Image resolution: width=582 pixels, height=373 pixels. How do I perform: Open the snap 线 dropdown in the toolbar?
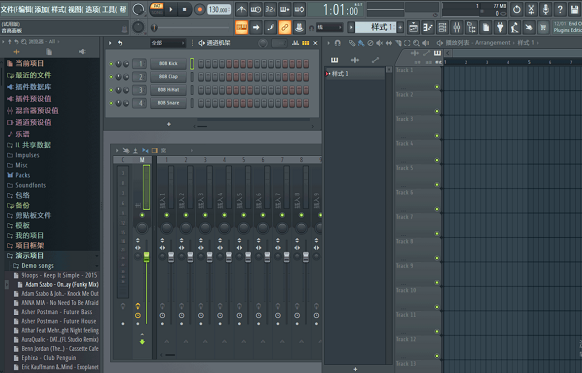point(330,27)
